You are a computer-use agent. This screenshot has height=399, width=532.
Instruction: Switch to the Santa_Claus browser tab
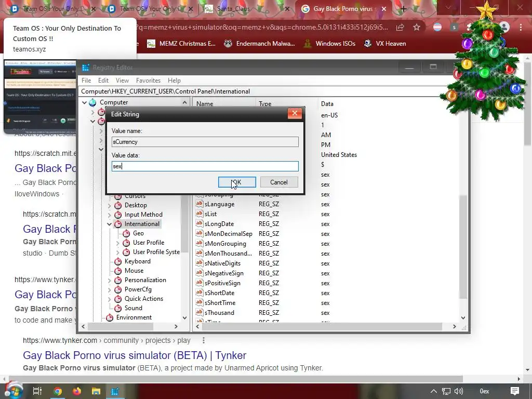tap(247, 9)
